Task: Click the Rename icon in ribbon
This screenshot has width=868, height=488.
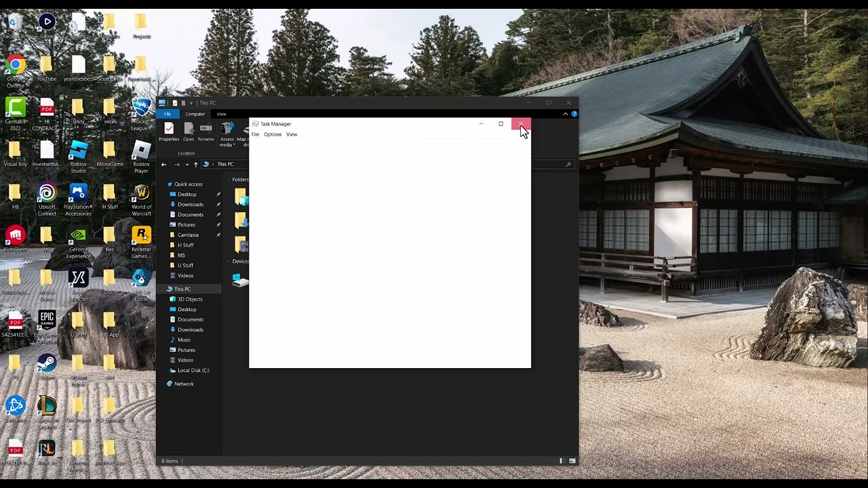Action: pos(205,131)
